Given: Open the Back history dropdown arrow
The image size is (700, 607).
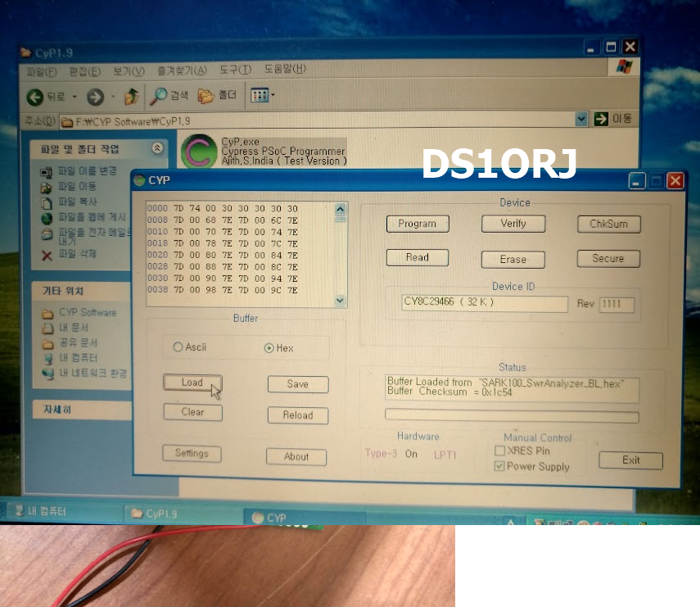Looking at the screenshot, I should (x=75, y=97).
